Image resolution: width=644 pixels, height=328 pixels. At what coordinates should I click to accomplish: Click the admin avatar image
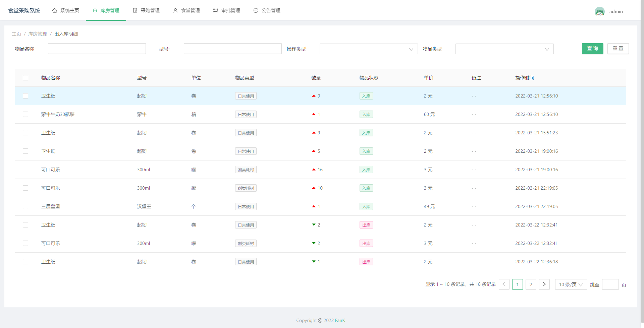click(x=600, y=11)
